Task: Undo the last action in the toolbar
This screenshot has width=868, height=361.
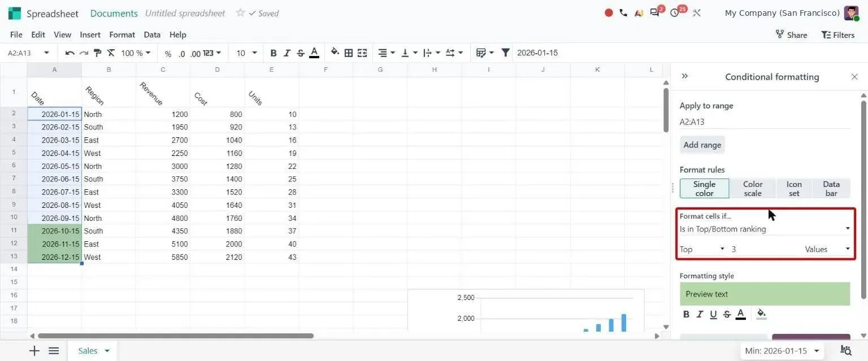Action: coord(70,53)
